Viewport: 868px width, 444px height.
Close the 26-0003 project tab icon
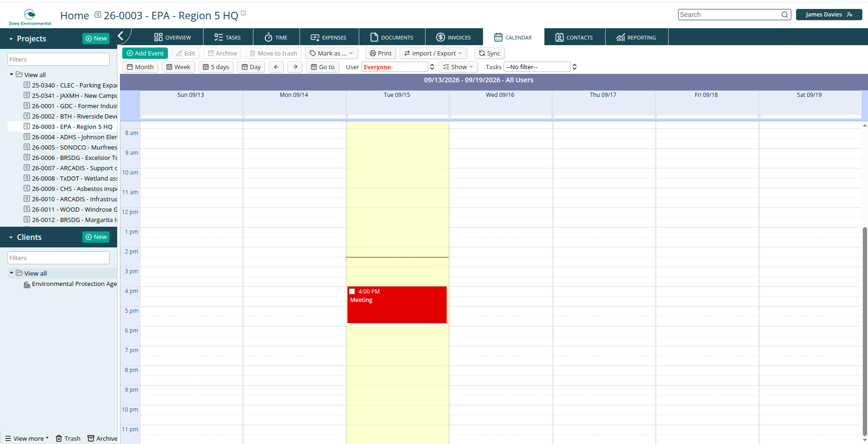coord(244,13)
